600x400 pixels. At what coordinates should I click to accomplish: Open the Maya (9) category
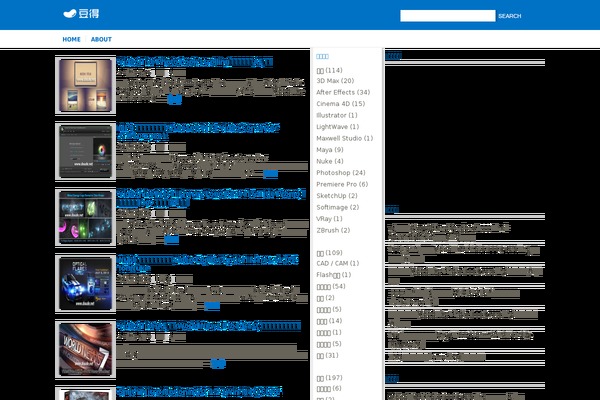[x=330, y=150]
